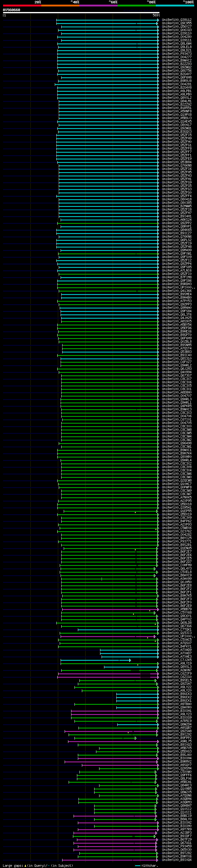Open hit UniRef100_A9LY22
The image size is (197, 868).
[x=177, y=687]
